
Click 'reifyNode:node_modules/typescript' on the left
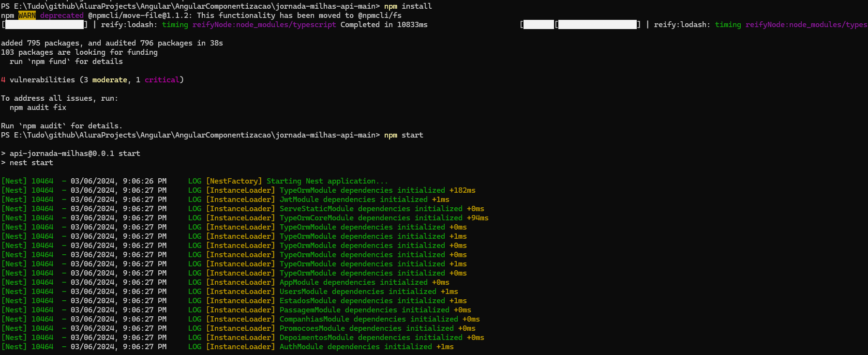pos(264,25)
